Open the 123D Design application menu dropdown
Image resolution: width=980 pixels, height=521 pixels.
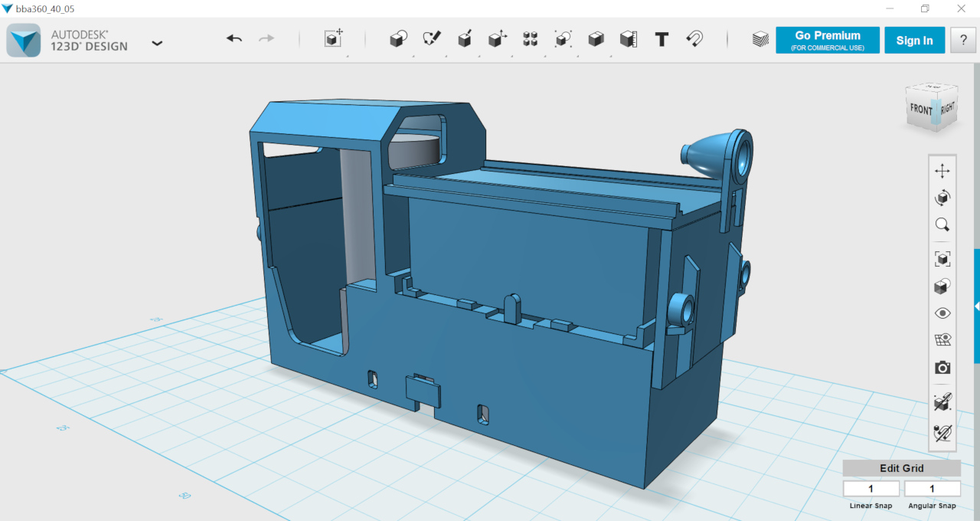pos(157,43)
